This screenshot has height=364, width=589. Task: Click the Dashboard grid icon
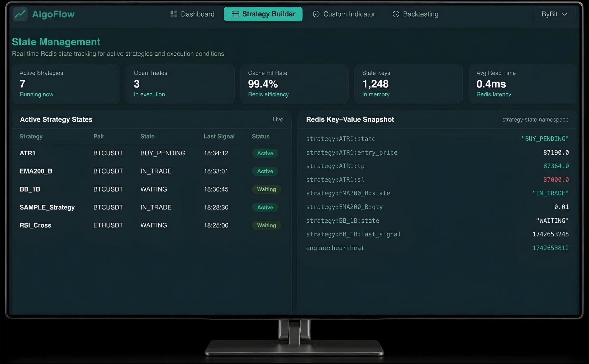174,14
